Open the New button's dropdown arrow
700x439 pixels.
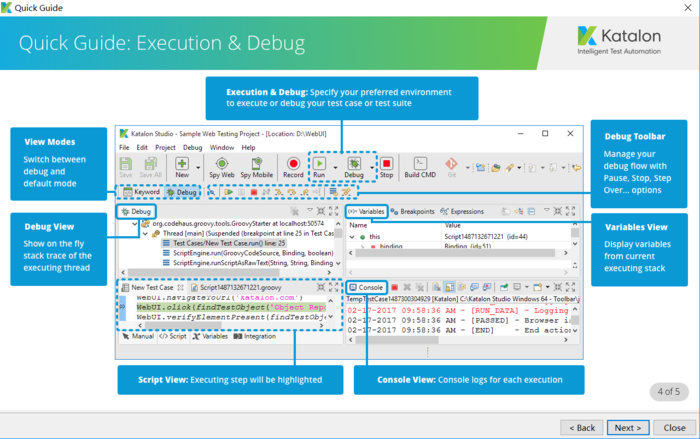tap(198, 168)
